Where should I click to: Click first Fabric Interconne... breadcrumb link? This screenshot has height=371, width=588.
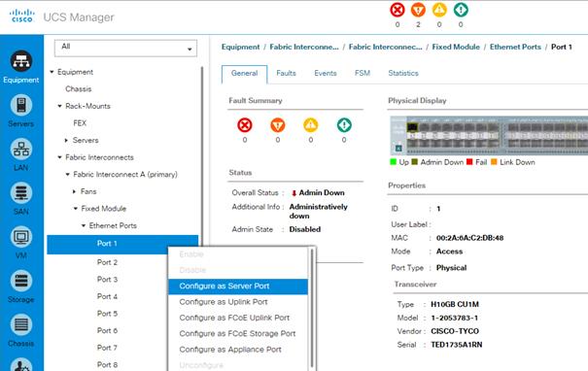(x=304, y=48)
